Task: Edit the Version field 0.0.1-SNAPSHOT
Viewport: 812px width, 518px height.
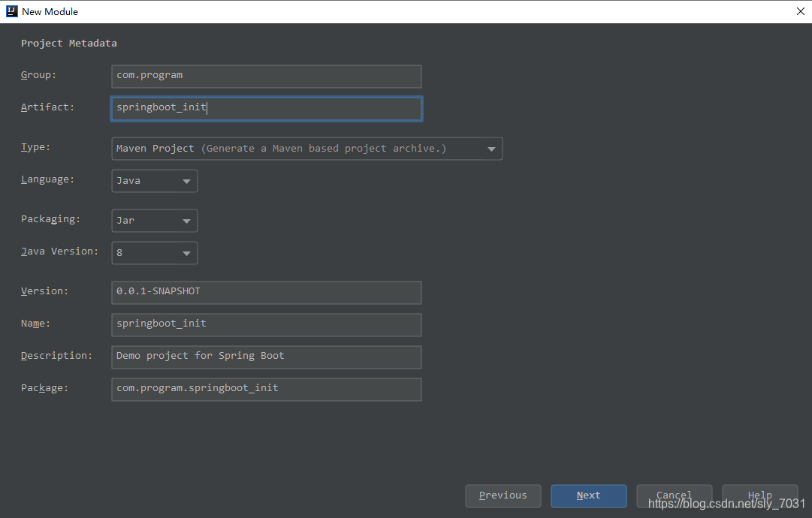Action: [x=266, y=292]
